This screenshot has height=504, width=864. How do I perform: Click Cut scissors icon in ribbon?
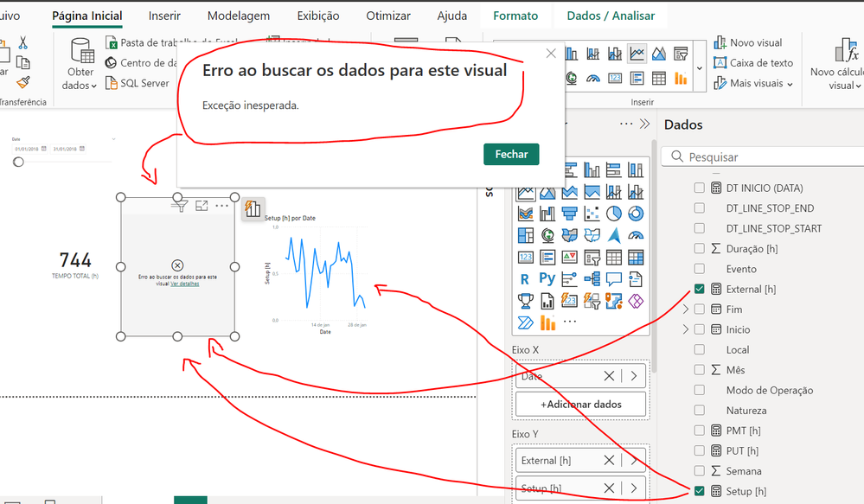coord(22,42)
